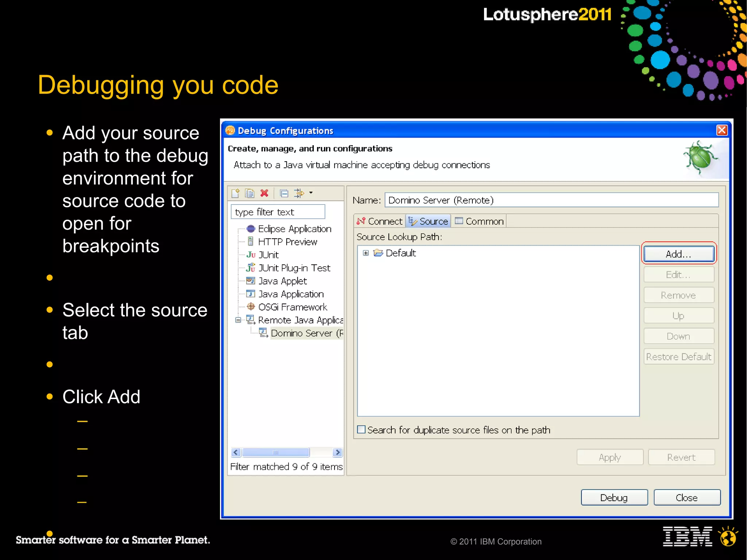Click the Default entry text in lookup path
The image size is (747, 560).
coord(401,253)
